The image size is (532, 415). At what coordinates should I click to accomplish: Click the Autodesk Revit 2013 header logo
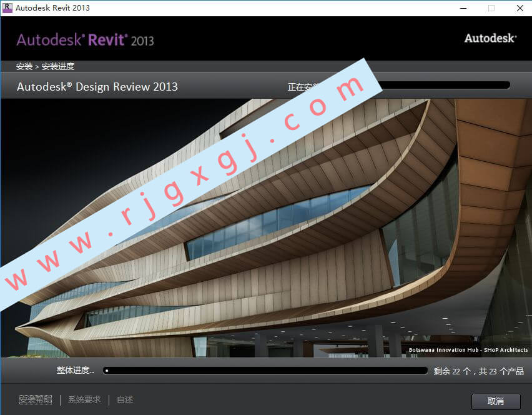[85, 40]
